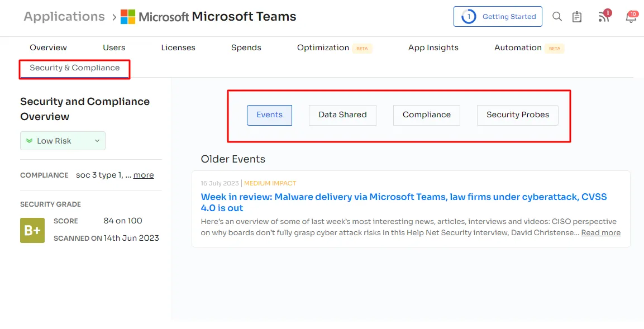Click Read more on the event
Screen dimensions: 644x329
pyautogui.click(x=600, y=233)
